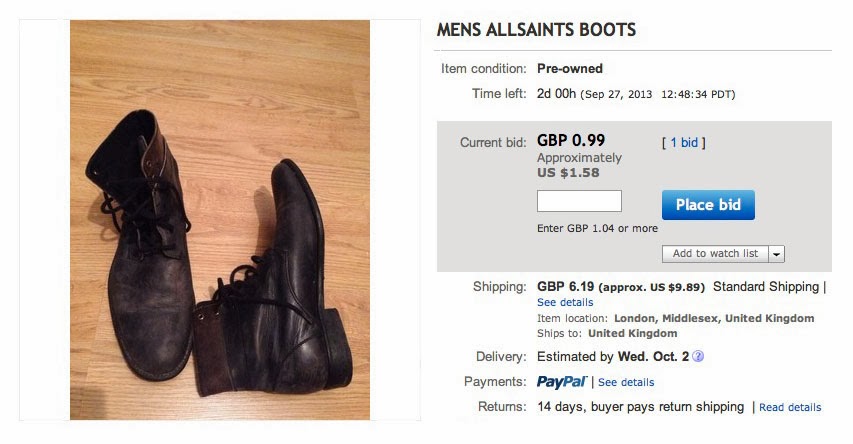Click Add to watch list
853x444 pixels.
click(714, 254)
